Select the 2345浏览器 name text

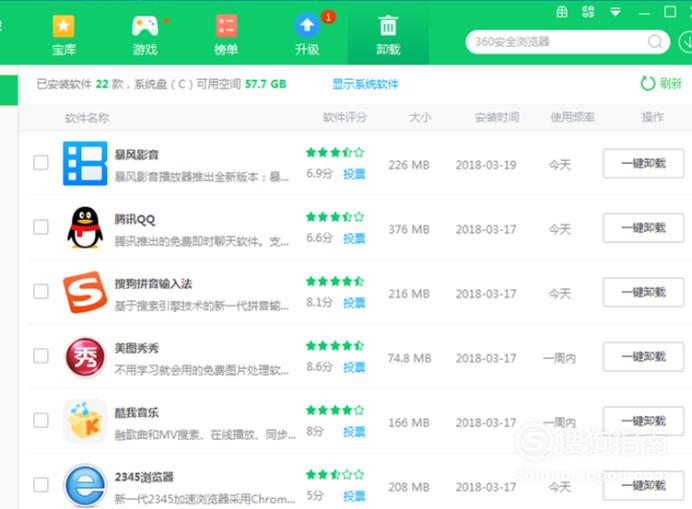(x=144, y=477)
